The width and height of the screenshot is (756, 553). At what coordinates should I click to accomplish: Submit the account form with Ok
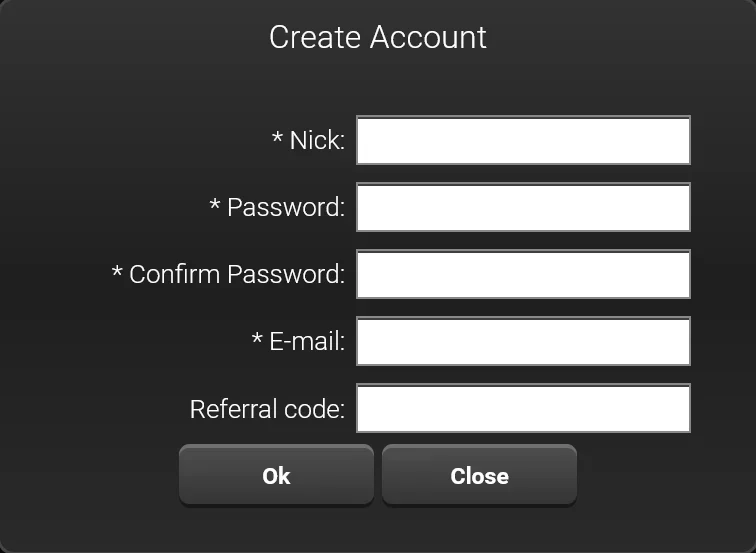click(276, 476)
